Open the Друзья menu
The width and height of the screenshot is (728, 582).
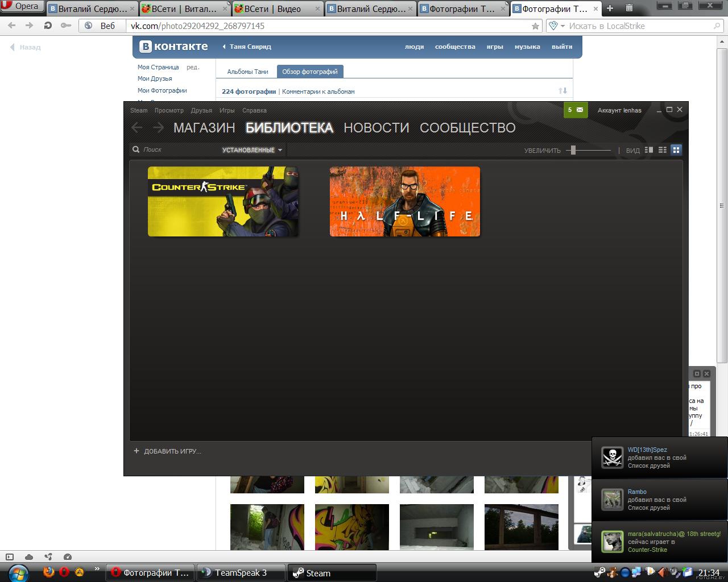tap(201, 110)
